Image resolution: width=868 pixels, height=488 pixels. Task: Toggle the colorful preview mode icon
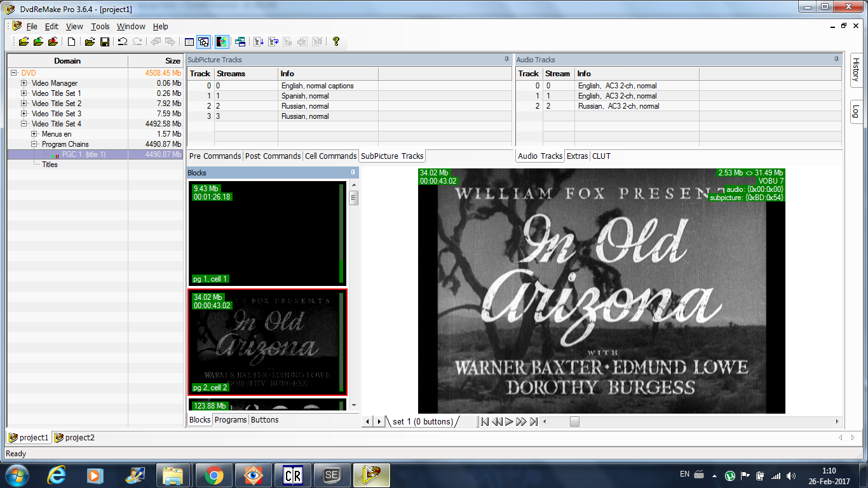222,42
